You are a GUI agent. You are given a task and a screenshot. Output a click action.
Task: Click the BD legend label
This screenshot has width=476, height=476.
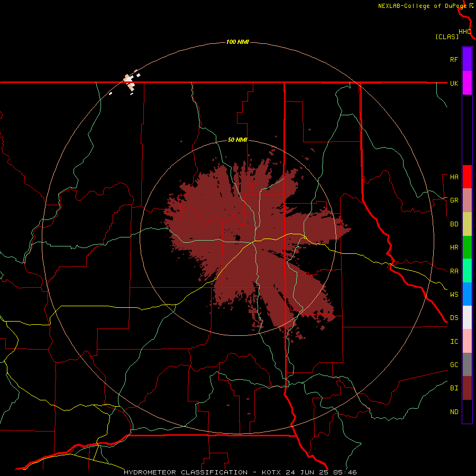click(454, 224)
